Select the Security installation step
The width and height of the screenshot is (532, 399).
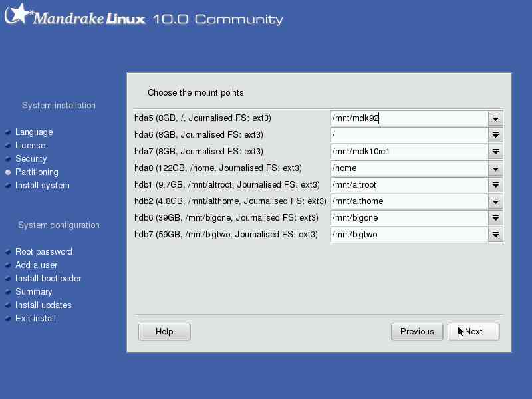click(x=31, y=158)
